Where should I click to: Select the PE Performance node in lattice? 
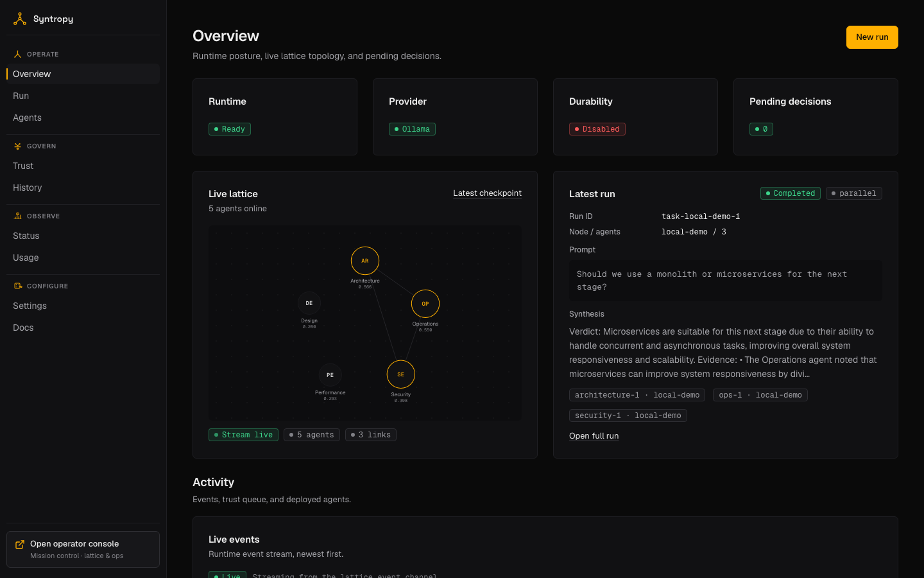click(330, 375)
